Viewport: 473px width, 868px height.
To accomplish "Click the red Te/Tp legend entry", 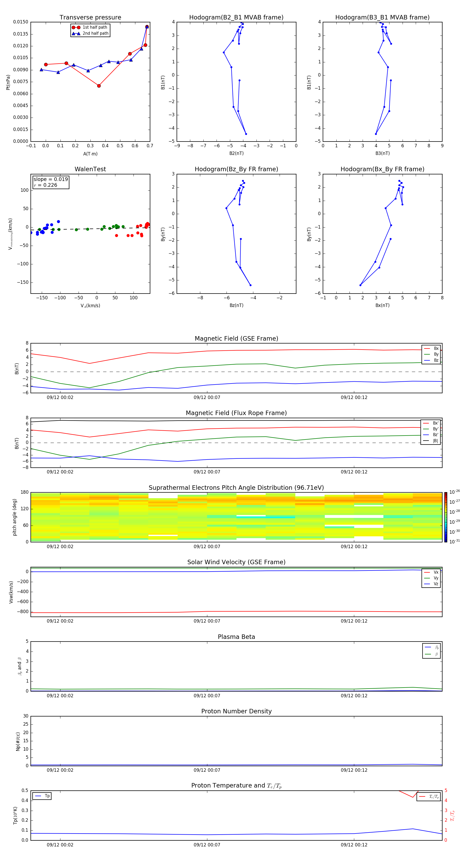I will coord(429,797).
